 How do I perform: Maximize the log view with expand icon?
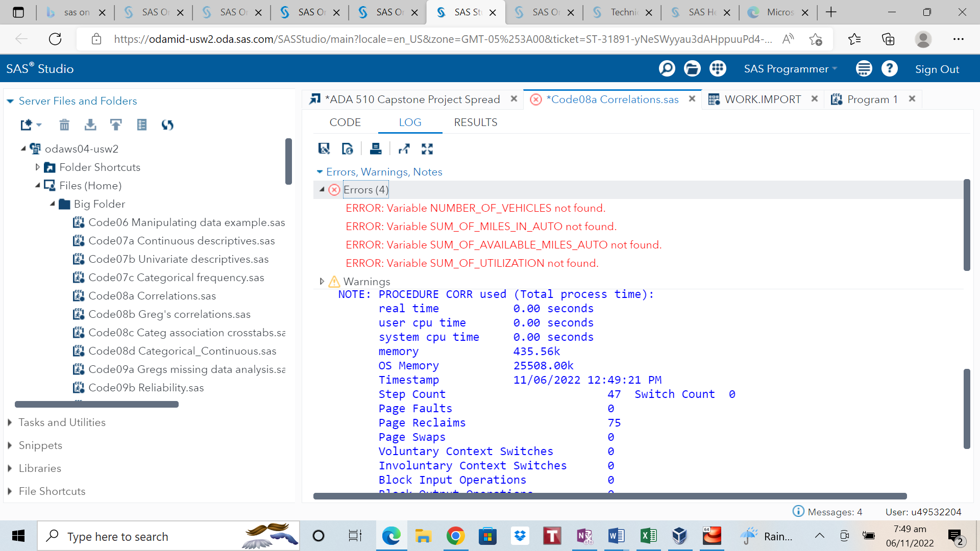[427, 148]
